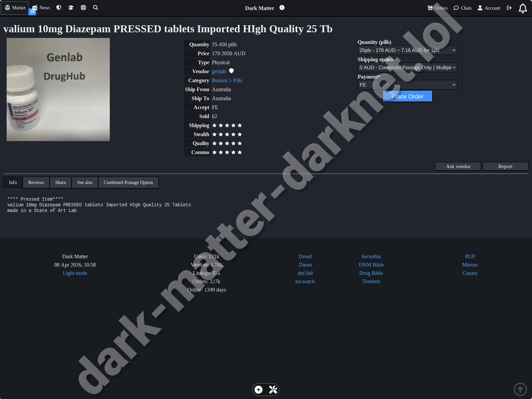The height and width of the screenshot is (399, 532).
Task: Click the scroll-to-top arrow icon
Action: tap(520, 389)
